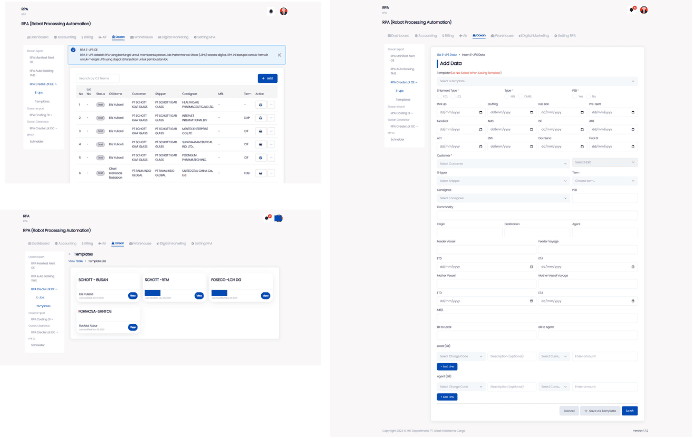
Task: Click the info icon in the blue alert
Action: 73,50
